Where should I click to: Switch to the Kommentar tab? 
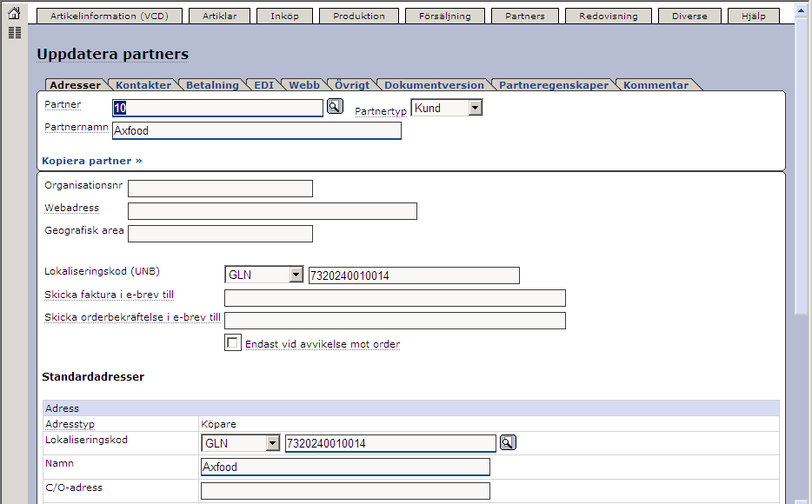click(656, 85)
